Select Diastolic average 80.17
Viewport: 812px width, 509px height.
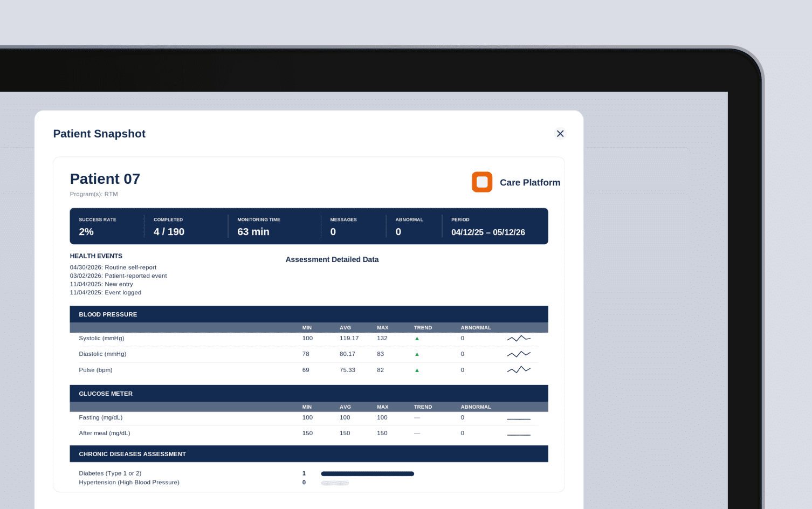pyautogui.click(x=347, y=354)
